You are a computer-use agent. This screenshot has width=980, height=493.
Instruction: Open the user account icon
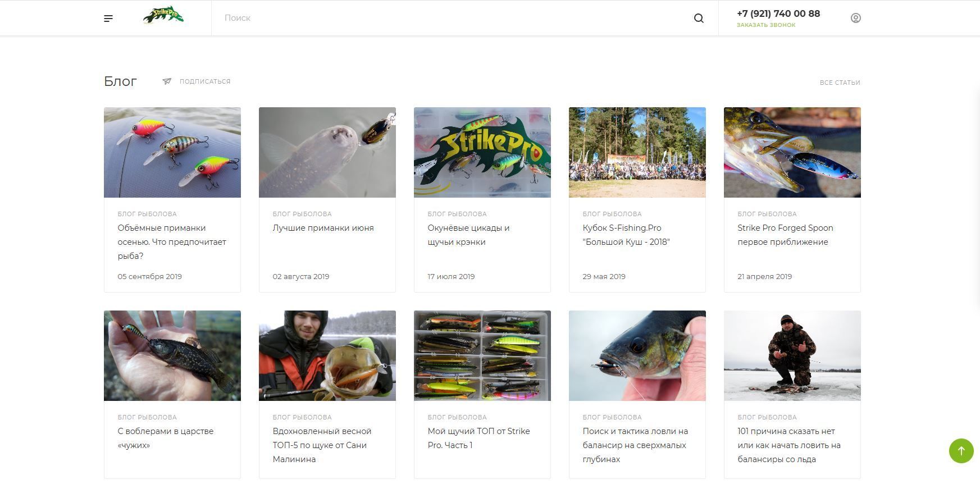pos(855,18)
